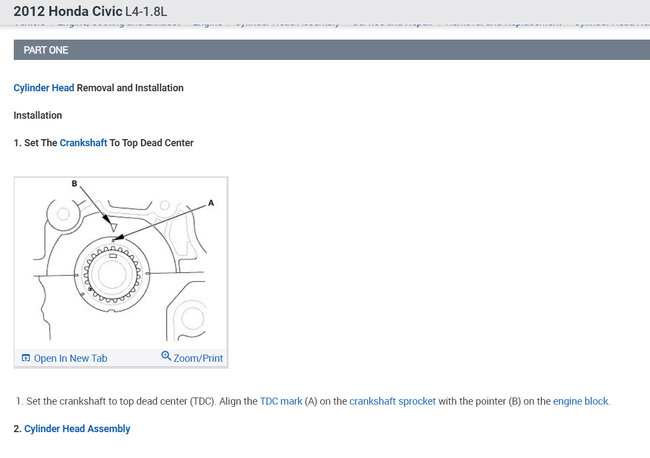650x458 pixels.
Task: Click the Open In New Tab icon
Action: [x=26, y=358]
